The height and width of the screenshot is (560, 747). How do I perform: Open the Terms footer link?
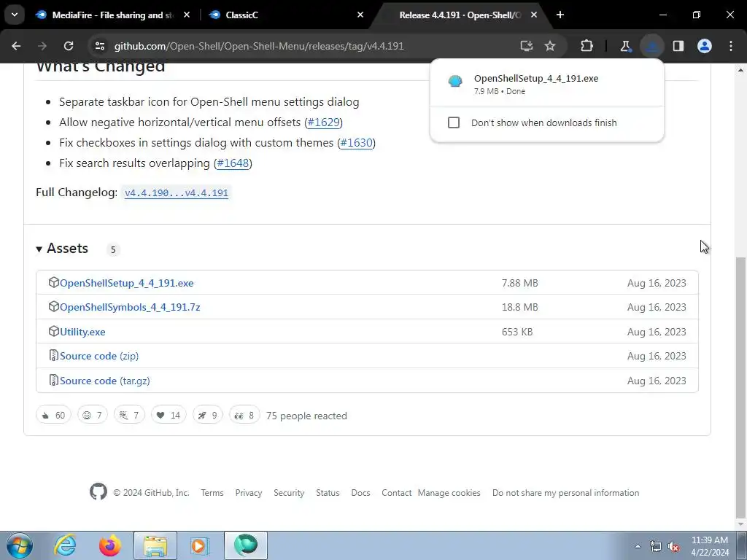click(212, 493)
